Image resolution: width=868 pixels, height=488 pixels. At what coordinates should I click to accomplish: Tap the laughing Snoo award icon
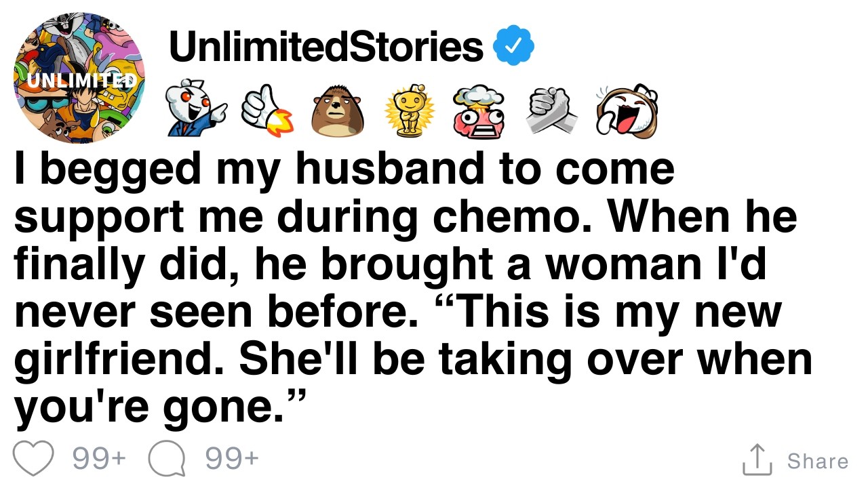point(627,111)
